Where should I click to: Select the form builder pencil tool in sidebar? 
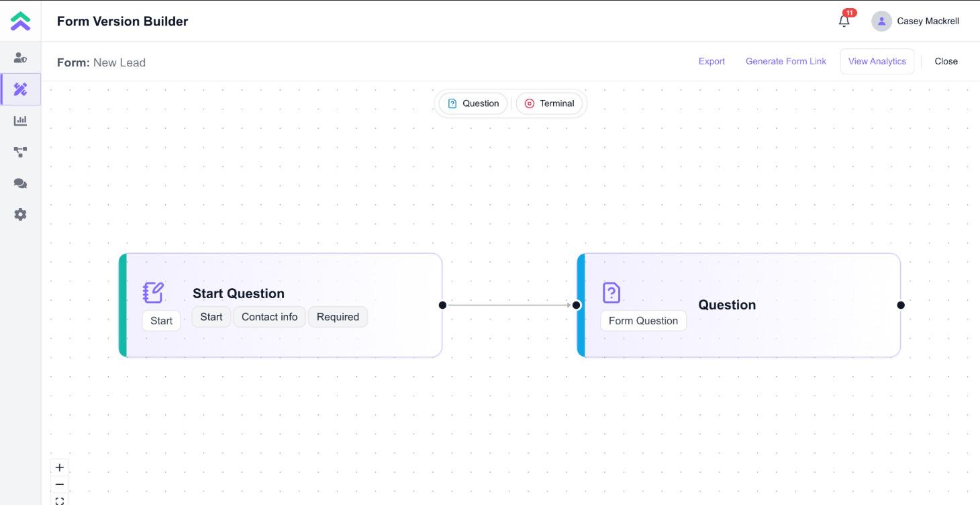(x=20, y=89)
